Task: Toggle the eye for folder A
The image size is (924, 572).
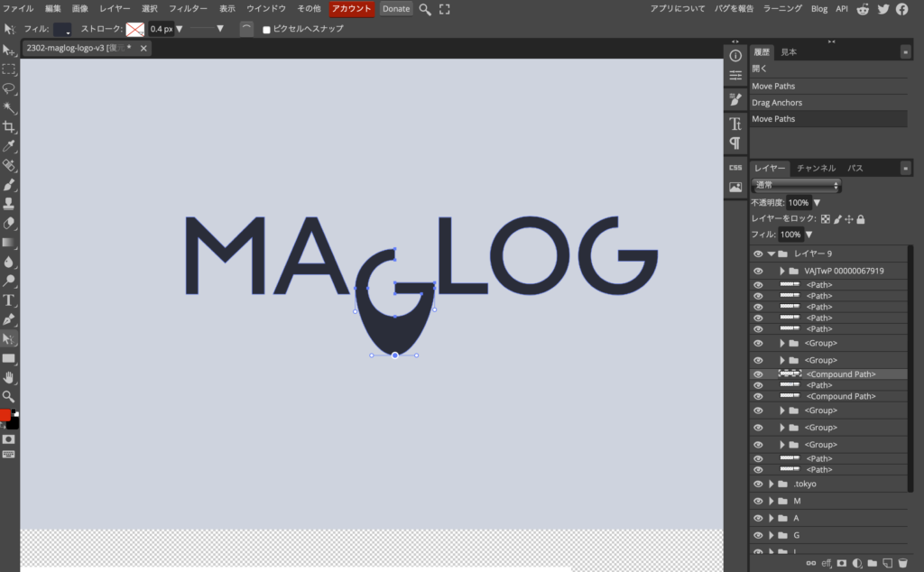Action: 758,519
